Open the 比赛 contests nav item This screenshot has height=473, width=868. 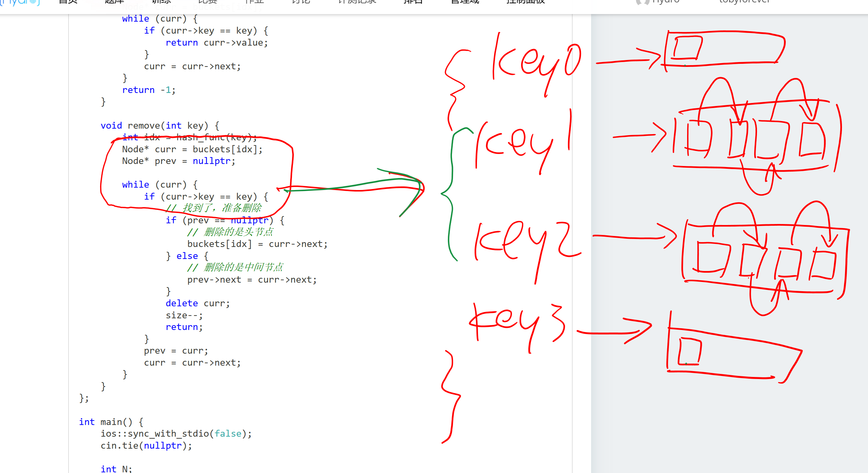pyautogui.click(x=208, y=2)
